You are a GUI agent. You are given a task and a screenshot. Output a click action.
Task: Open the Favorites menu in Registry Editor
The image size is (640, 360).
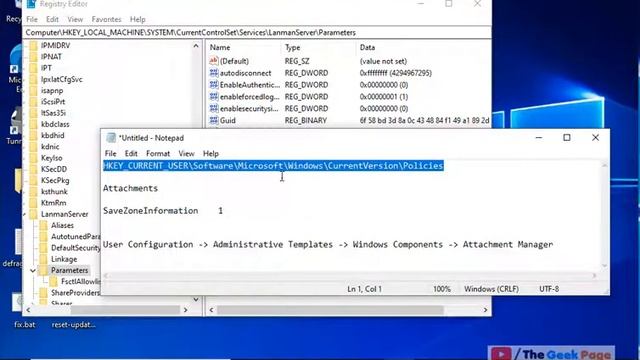pyautogui.click(x=106, y=19)
